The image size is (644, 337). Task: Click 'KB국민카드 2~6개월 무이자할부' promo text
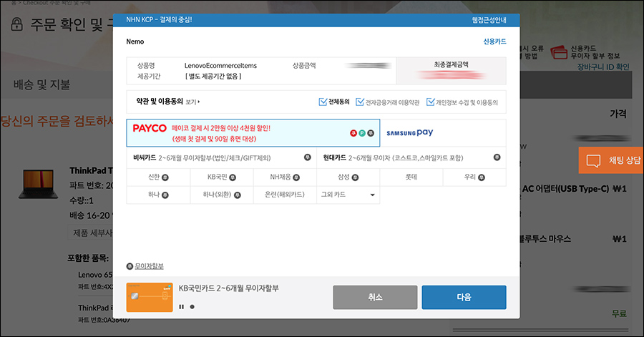click(229, 288)
